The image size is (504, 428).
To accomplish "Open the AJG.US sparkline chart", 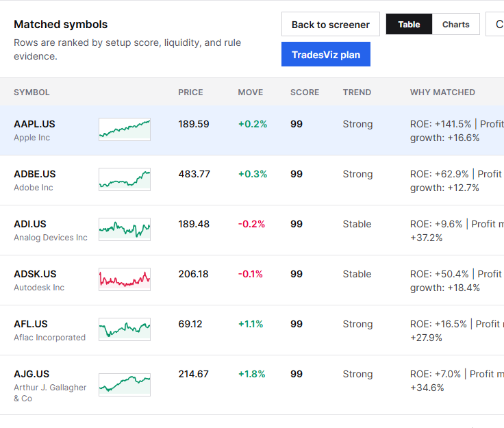I will tap(125, 385).
